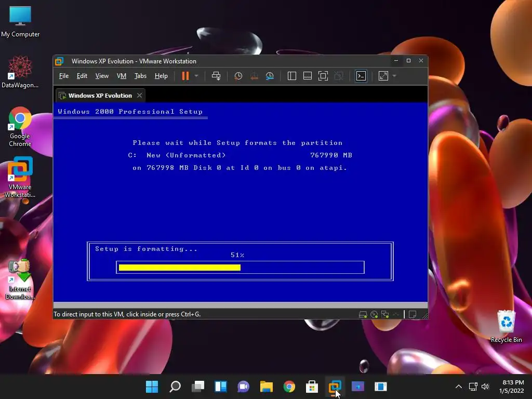
Task: Open Chat on the taskbar
Action: pyautogui.click(x=243, y=387)
